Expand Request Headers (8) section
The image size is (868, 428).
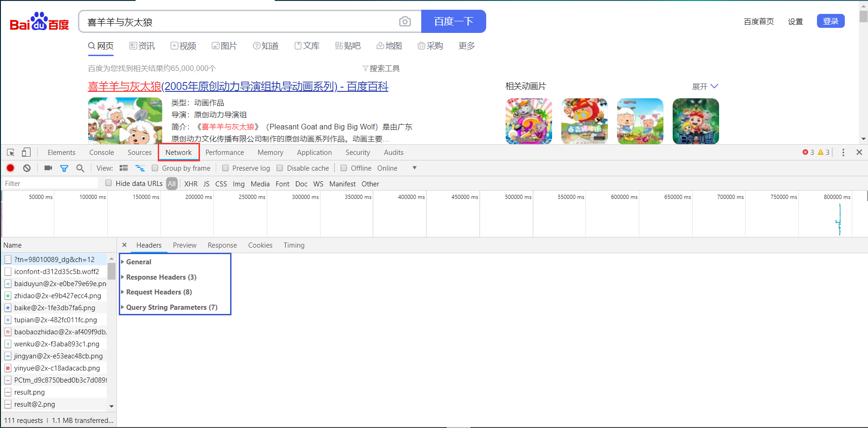click(x=156, y=292)
